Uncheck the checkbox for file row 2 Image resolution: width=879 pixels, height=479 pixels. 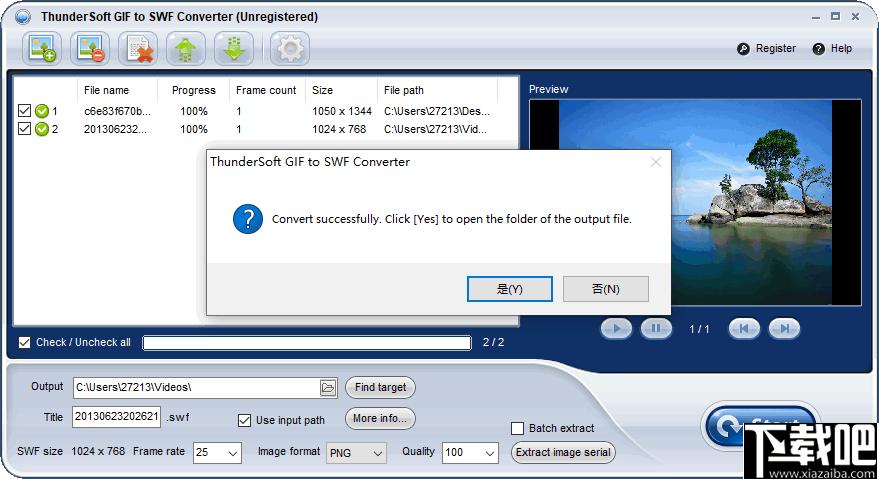click(24, 128)
